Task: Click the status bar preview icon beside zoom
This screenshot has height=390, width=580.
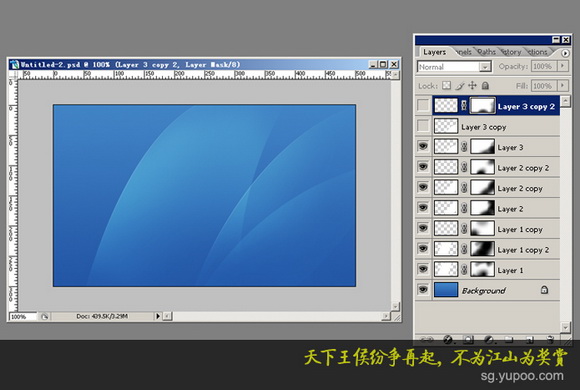Action: [x=44, y=316]
